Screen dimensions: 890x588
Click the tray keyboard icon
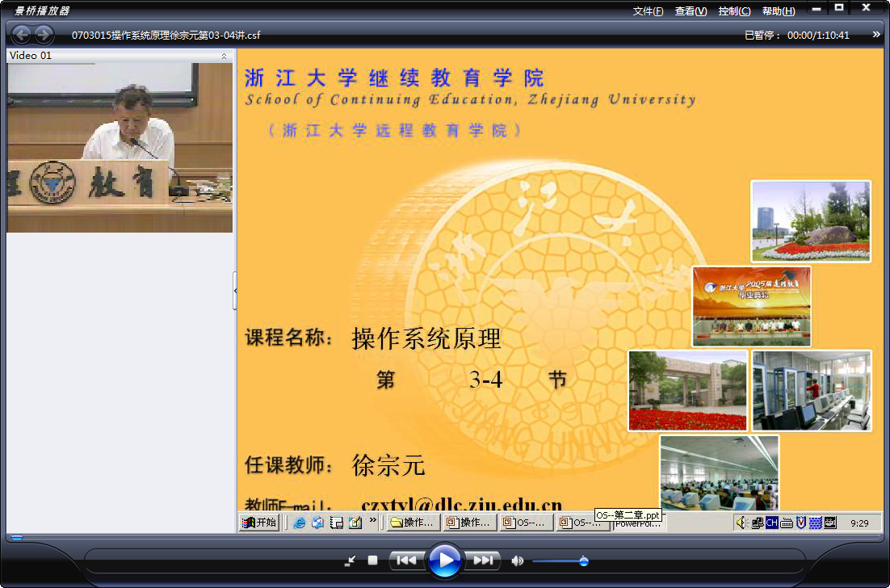(787, 523)
